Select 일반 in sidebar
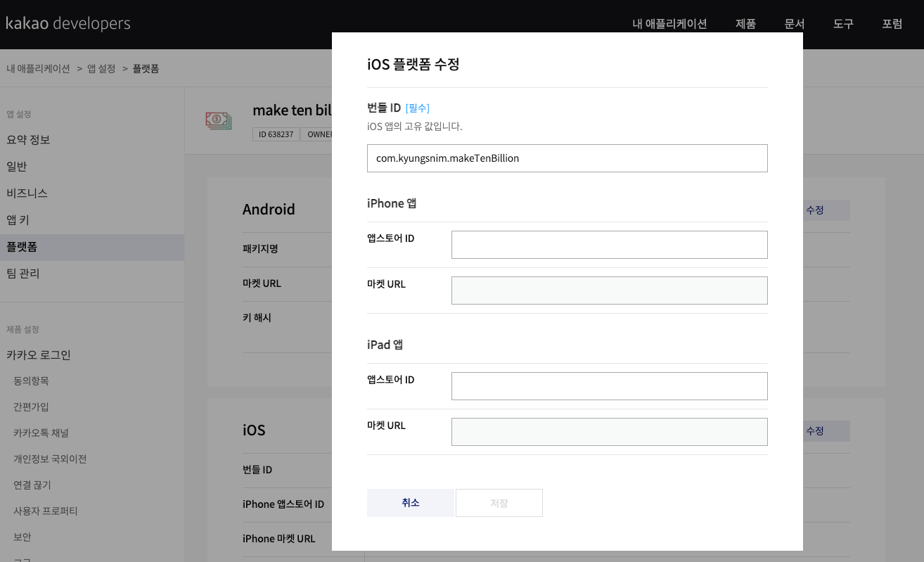 tap(92, 167)
